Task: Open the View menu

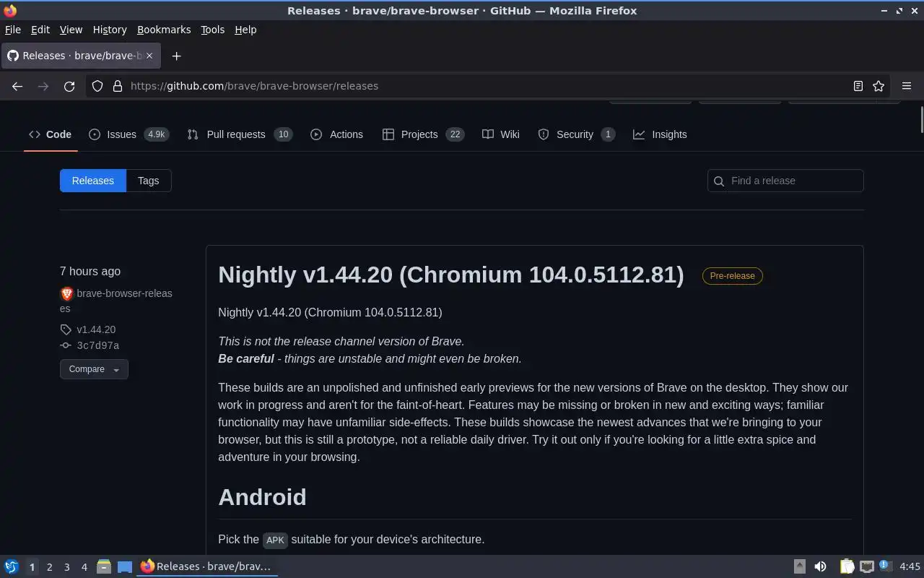Action: 71,30
